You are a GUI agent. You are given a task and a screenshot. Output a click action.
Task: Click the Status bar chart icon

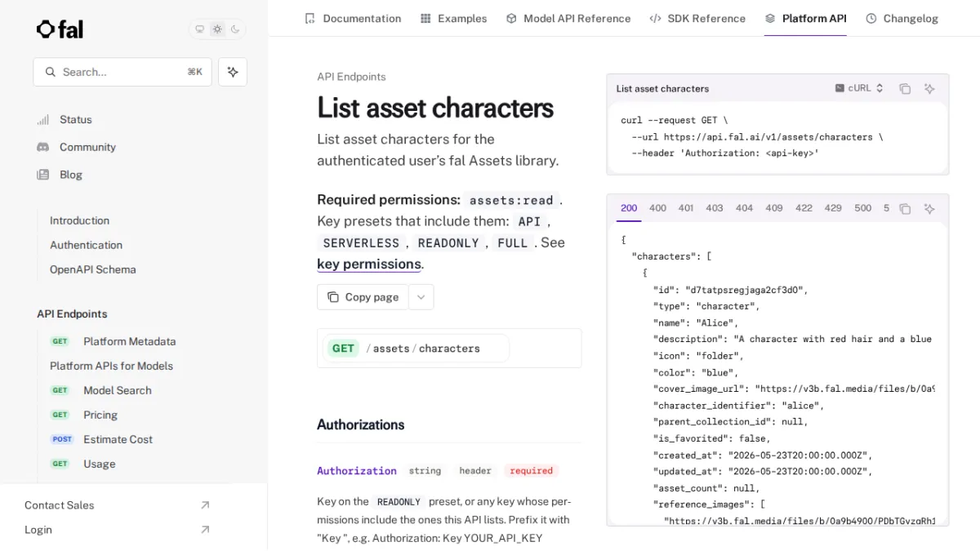(43, 119)
